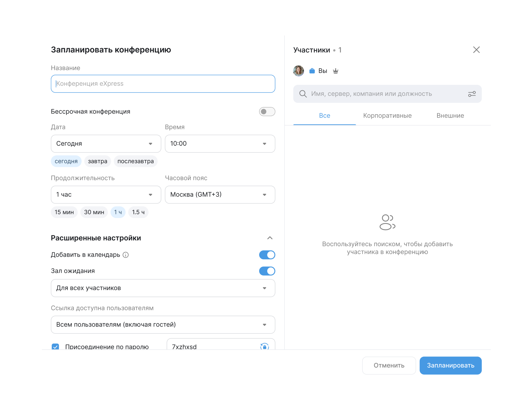Select the '1.5 ч' duration chip
The image size is (532, 419).
point(138,212)
